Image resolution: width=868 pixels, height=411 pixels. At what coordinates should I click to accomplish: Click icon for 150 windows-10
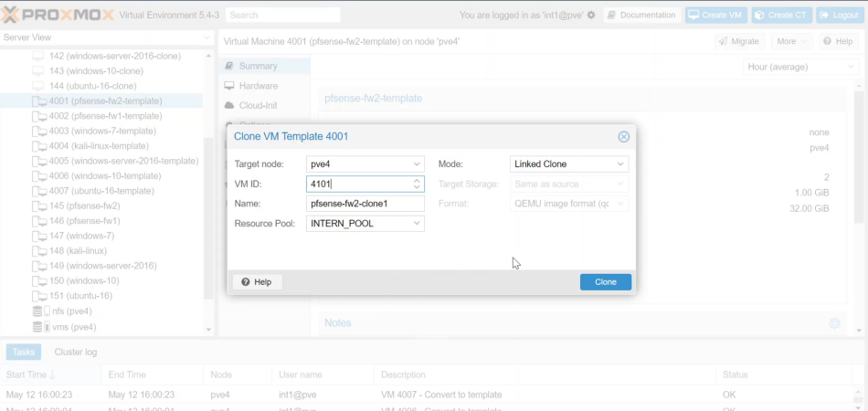[39, 280]
